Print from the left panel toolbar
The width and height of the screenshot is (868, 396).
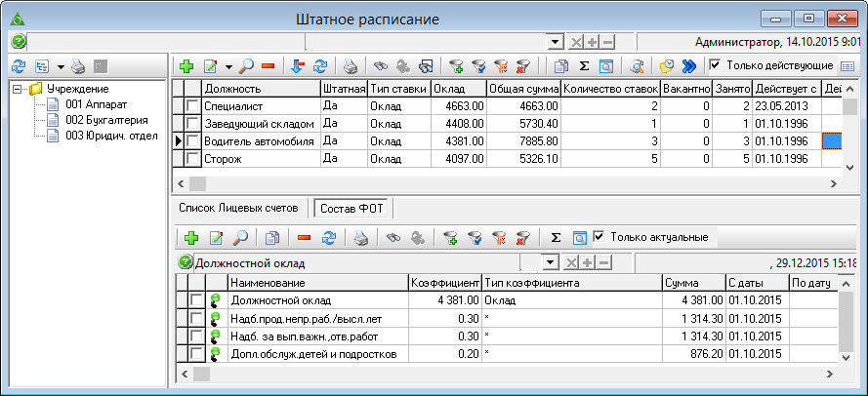pos(78,67)
